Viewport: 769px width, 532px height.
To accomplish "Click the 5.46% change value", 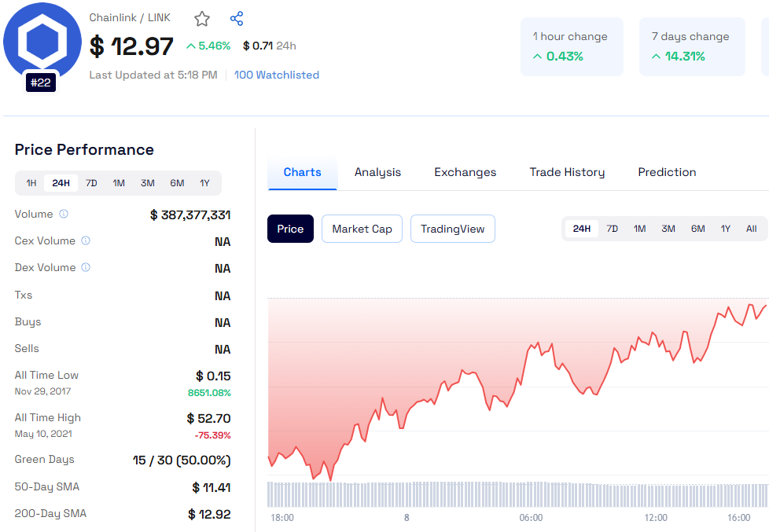I will click(x=208, y=46).
